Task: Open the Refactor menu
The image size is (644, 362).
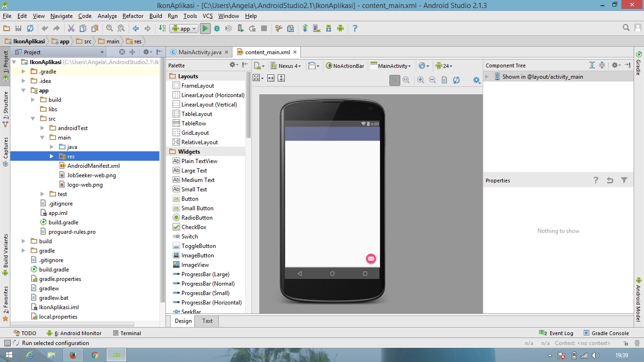Action: point(132,16)
